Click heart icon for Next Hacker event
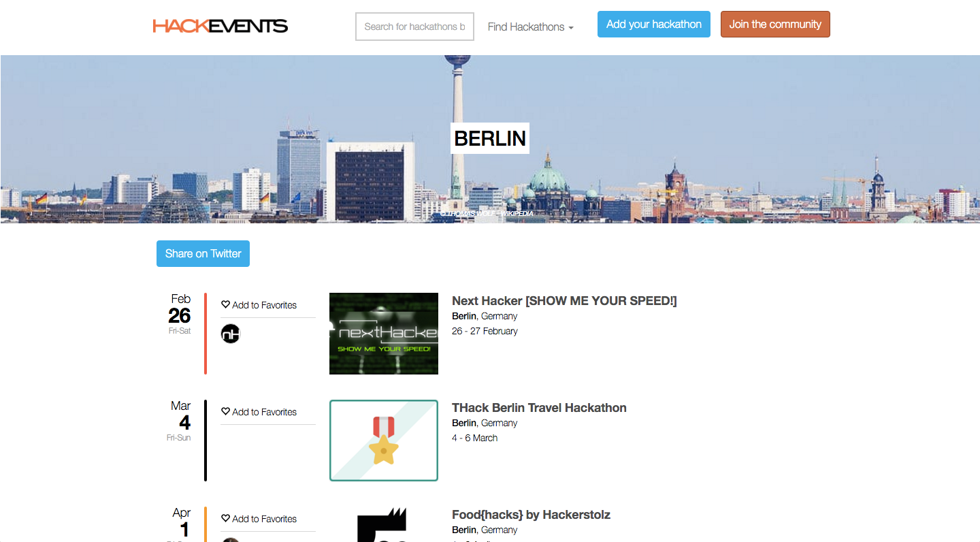The image size is (980, 542). (x=225, y=304)
